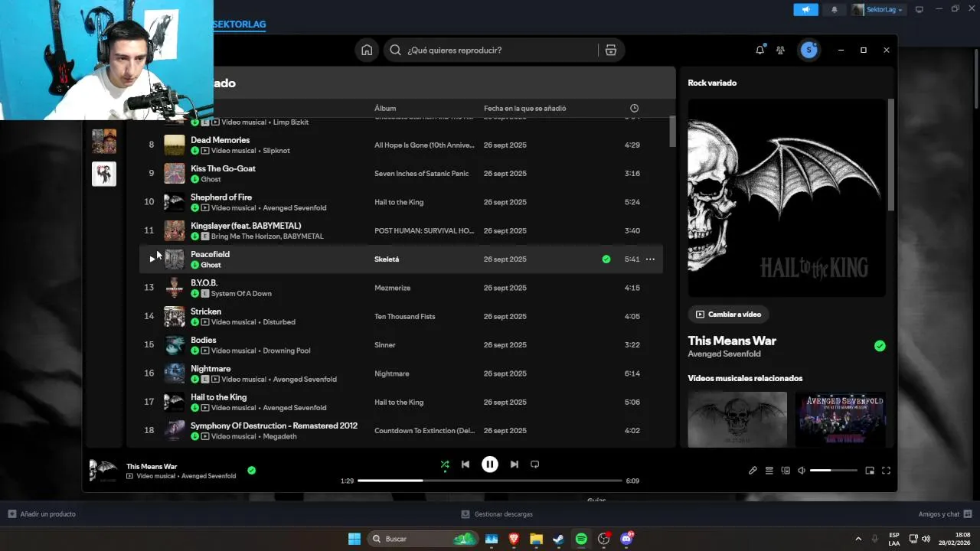
Task: Open album link Mezmerize
Action: pos(393,288)
